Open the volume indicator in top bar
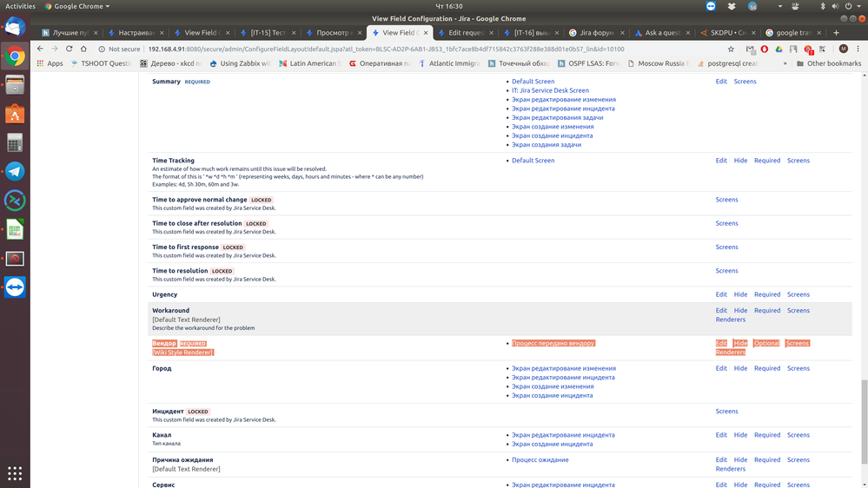This screenshot has height=488, width=868. coord(835,6)
